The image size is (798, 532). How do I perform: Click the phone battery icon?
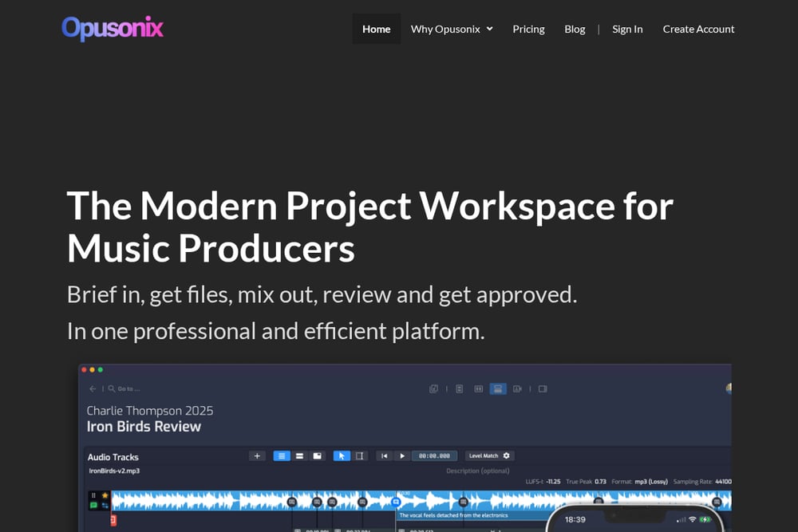tap(705, 519)
